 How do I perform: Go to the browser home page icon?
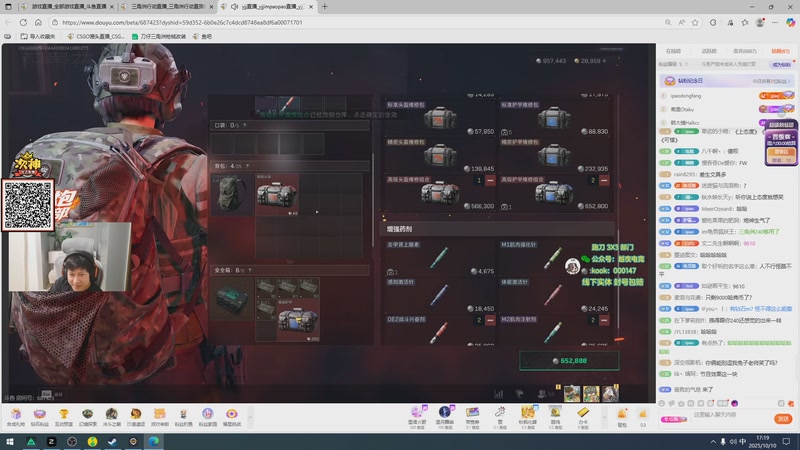[38, 22]
